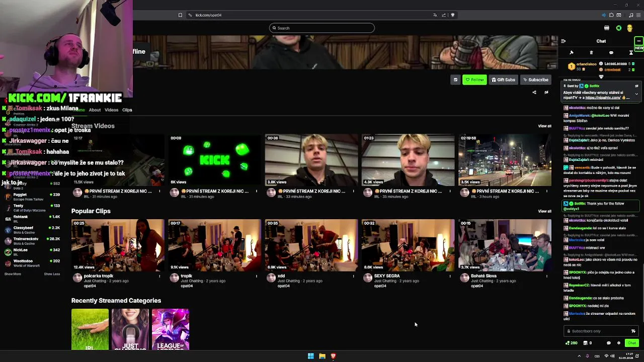Viewport: 644px width, 362px height.
Task: Click the green Follow button
Action: click(474, 79)
